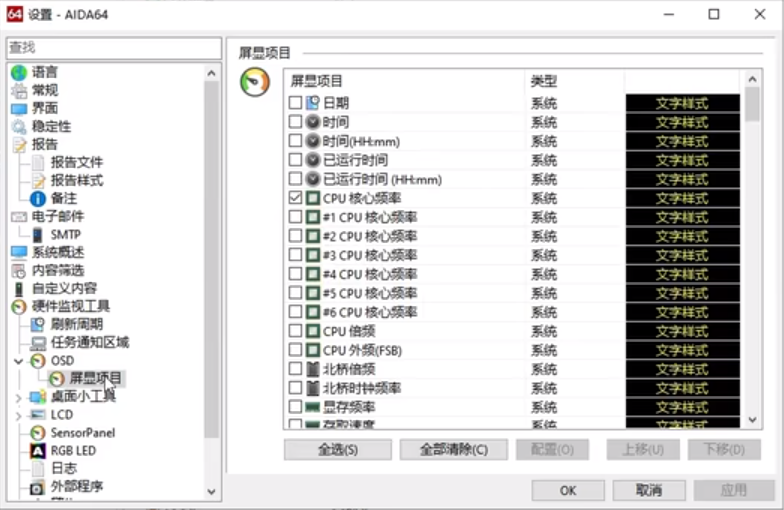Click the 报告样式 pencil icon
The width and height of the screenshot is (784, 510).
38,180
